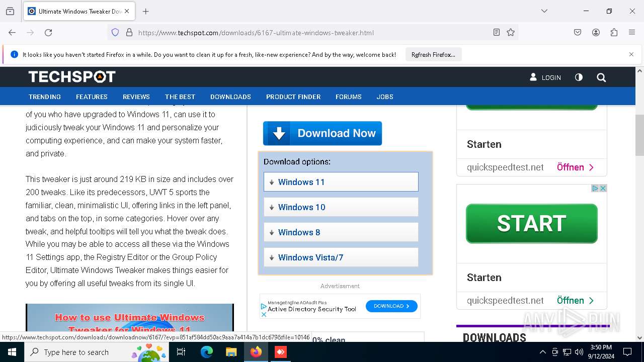Open the Jobs section
The height and width of the screenshot is (362, 644).
click(x=385, y=97)
